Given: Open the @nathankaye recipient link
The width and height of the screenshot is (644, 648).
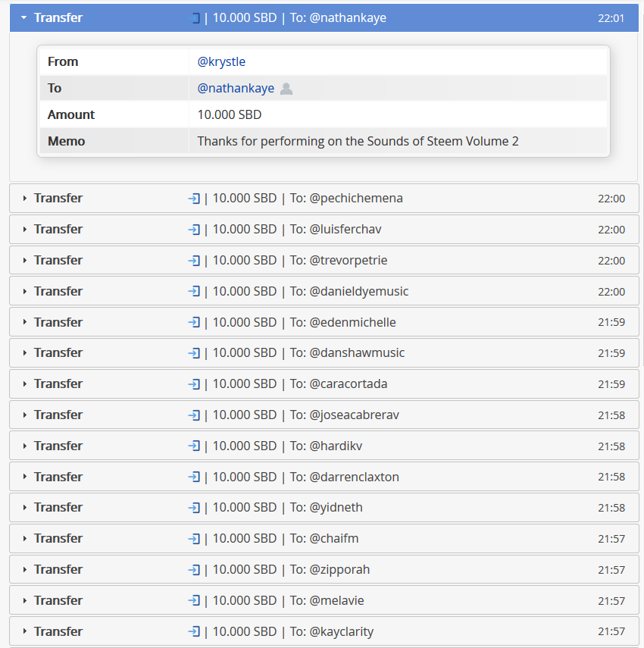Looking at the screenshot, I should click(x=236, y=88).
